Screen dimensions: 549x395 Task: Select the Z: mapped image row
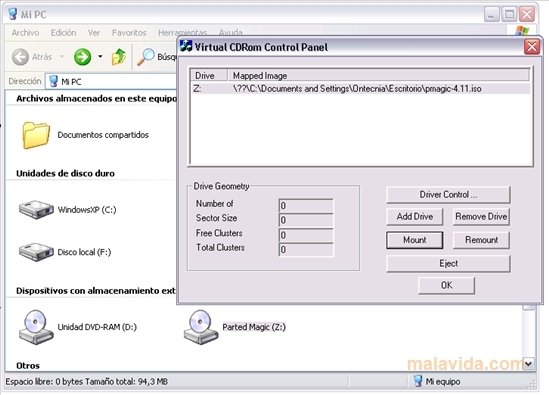point(360,89)
